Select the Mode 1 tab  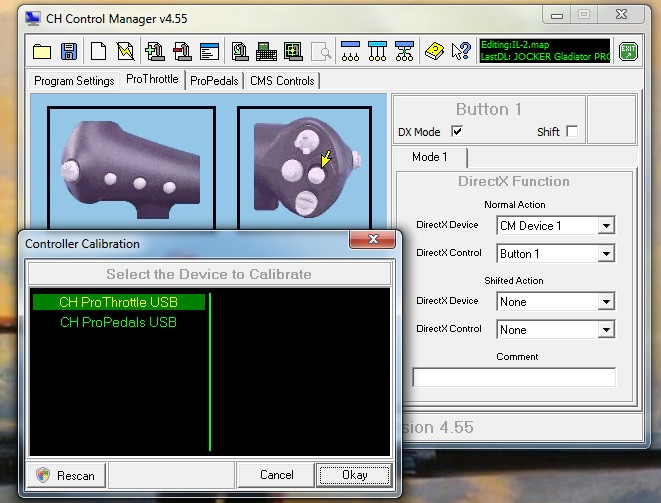click(x=430, y=157)
